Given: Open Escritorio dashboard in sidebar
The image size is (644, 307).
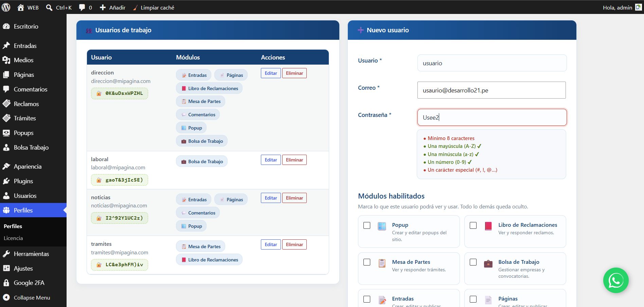Looking at the screenshot, I should (33, 26).
